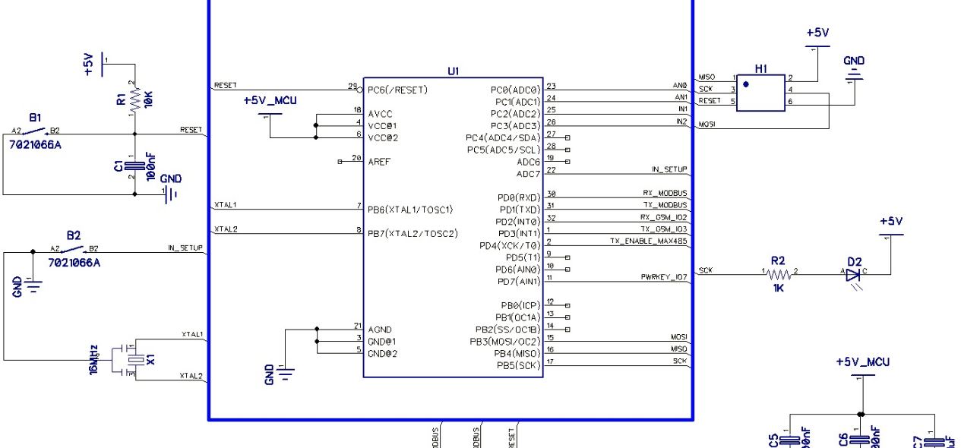Click the XTAL2 net label left of PB7
The height and width of the screenshot is (448, 980).
[226, 229]
